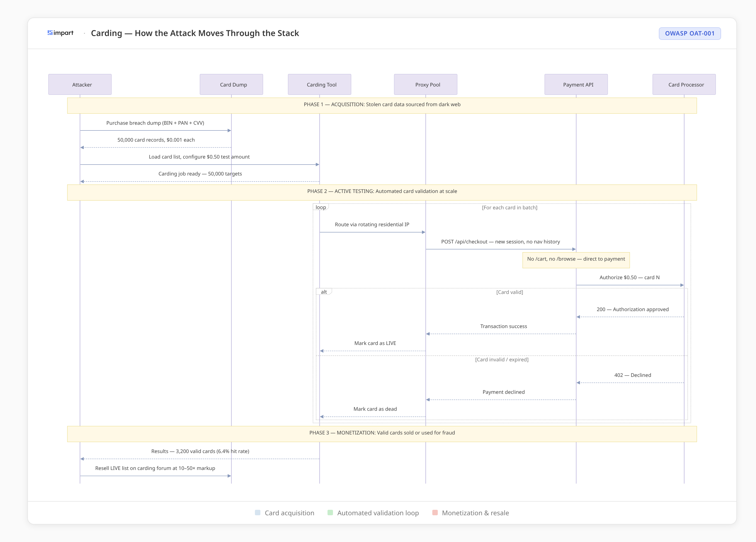Click the Phase 1 Acquisition banner
Viewport: 756px width, 542px height.
click(382, 105)
